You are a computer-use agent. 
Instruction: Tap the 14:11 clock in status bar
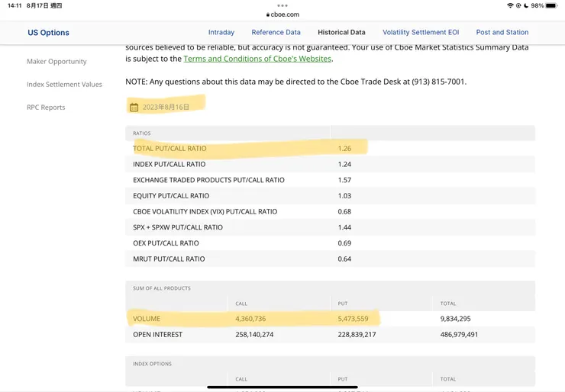15,5
